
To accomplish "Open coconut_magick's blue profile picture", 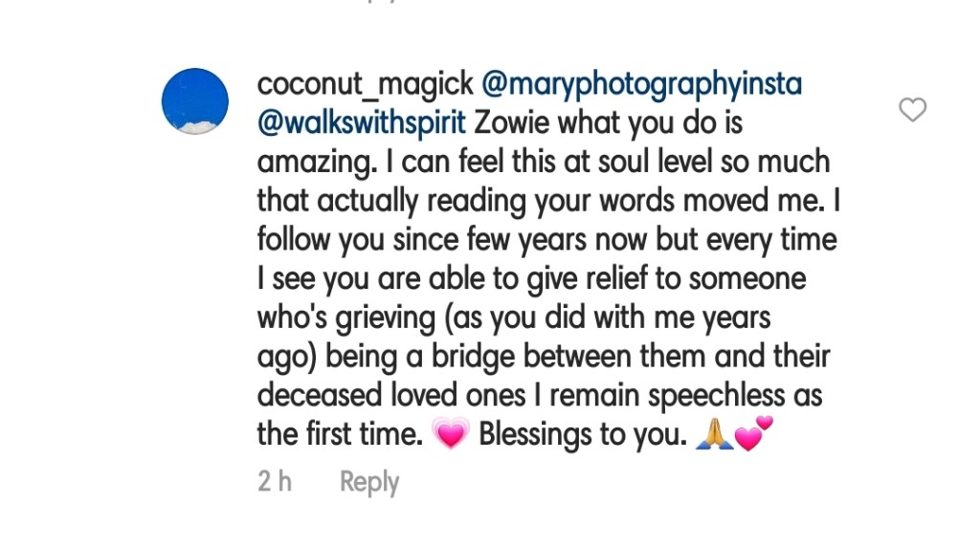I will point(195,101).
